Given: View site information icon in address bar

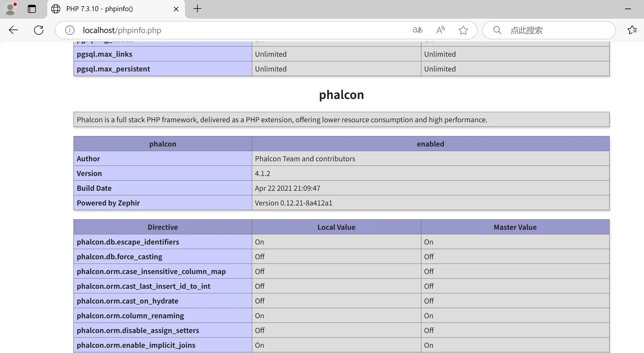Looking at the screenshot, I should click(70, 30).
